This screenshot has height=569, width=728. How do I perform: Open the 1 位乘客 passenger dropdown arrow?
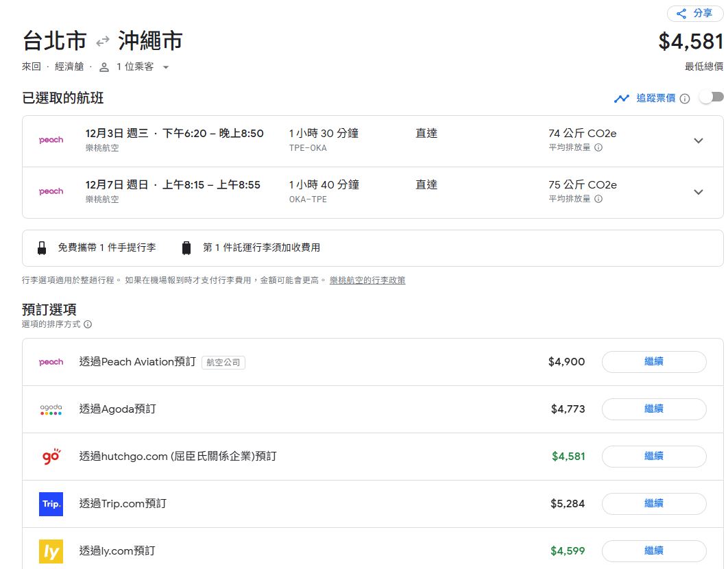click(166, 67)
